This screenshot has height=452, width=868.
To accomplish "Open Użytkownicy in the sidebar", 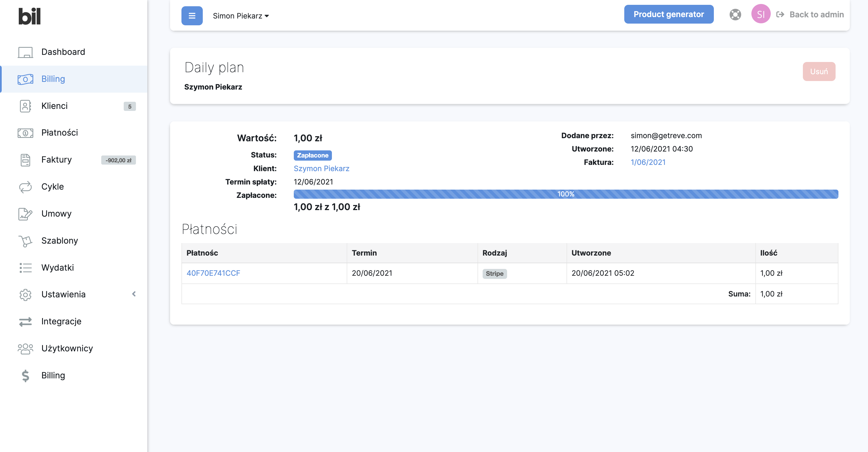I will click(67, 349).
